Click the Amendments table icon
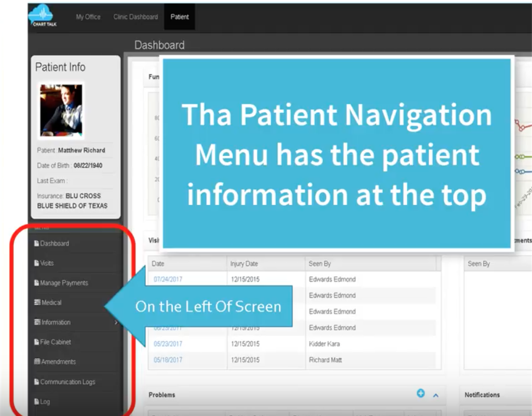 point(37,361)
